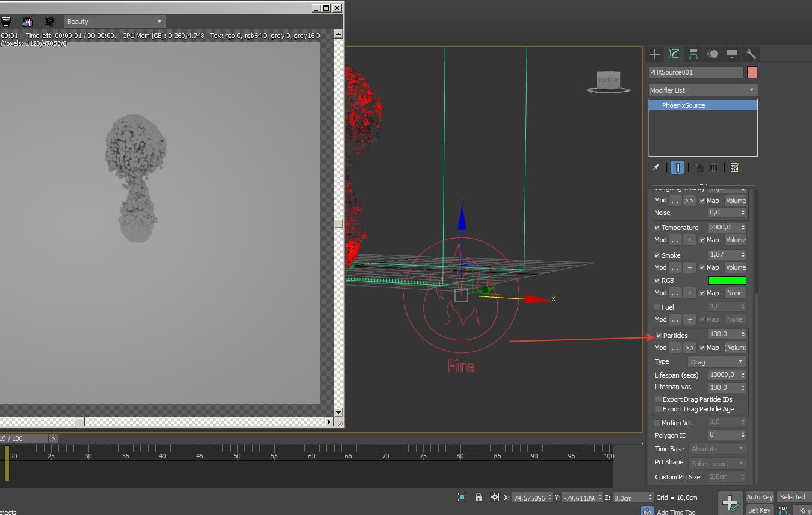Open the green RGB color swatch
812x515 pixels.
pyautogui.click(x=727, y=281)
